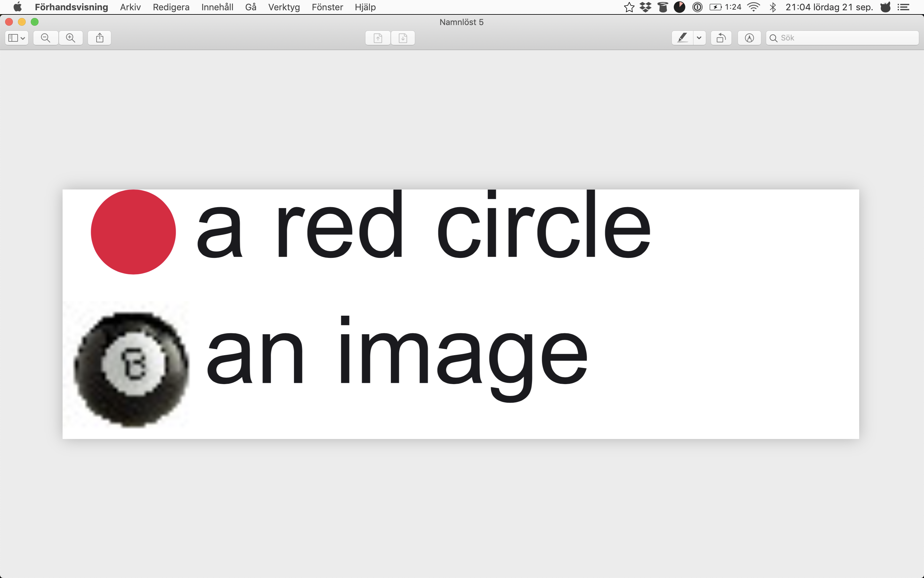Open the sidebar view options dropdown
Screen dimensions: 924x578
coord(16,38)
